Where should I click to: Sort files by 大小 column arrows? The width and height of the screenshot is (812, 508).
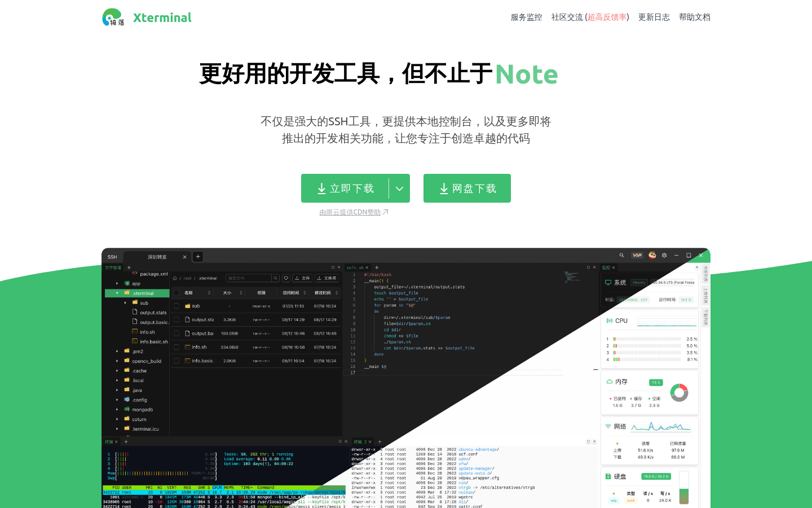[x=241, y=293]
